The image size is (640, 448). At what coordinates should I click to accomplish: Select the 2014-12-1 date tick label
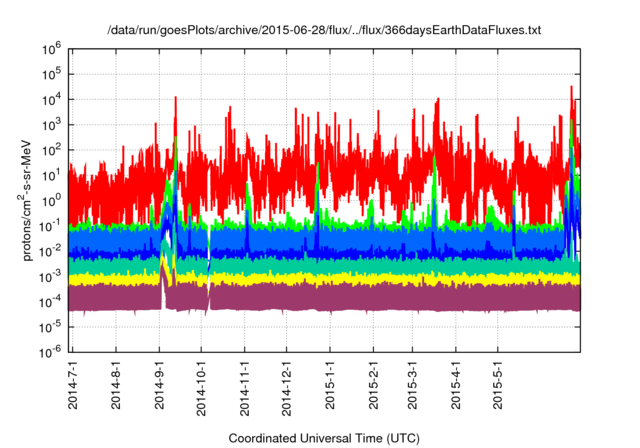(287, 388)
